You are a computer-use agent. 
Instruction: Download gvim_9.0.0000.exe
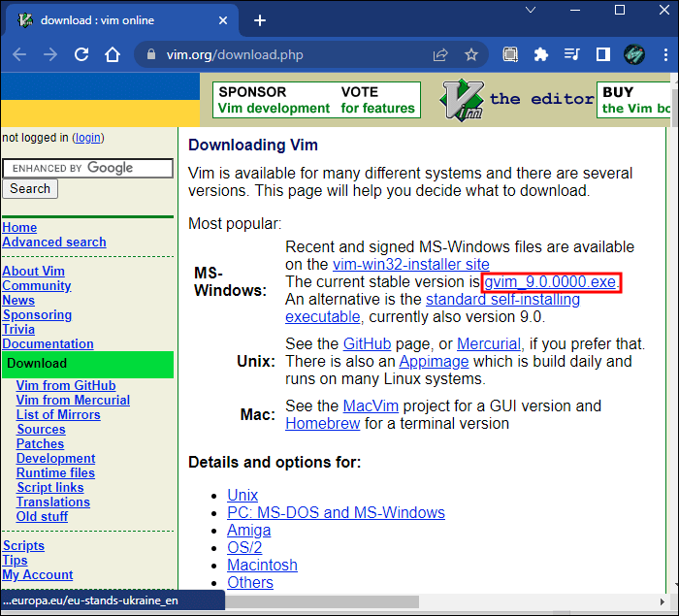tap(550, 282)
